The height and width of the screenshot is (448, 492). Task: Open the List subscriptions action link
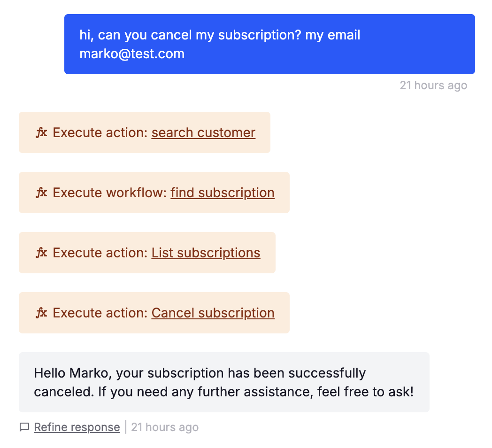[206, 253]
